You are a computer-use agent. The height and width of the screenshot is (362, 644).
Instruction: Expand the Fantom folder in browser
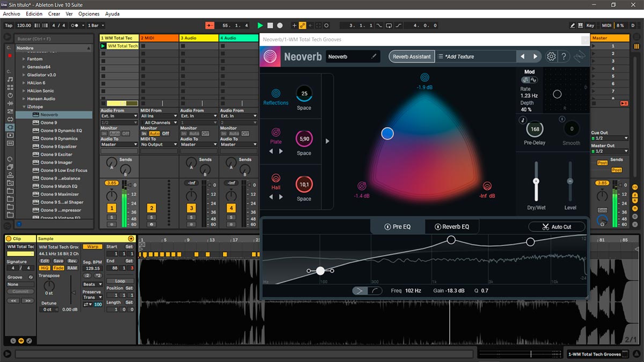(24, 59)
